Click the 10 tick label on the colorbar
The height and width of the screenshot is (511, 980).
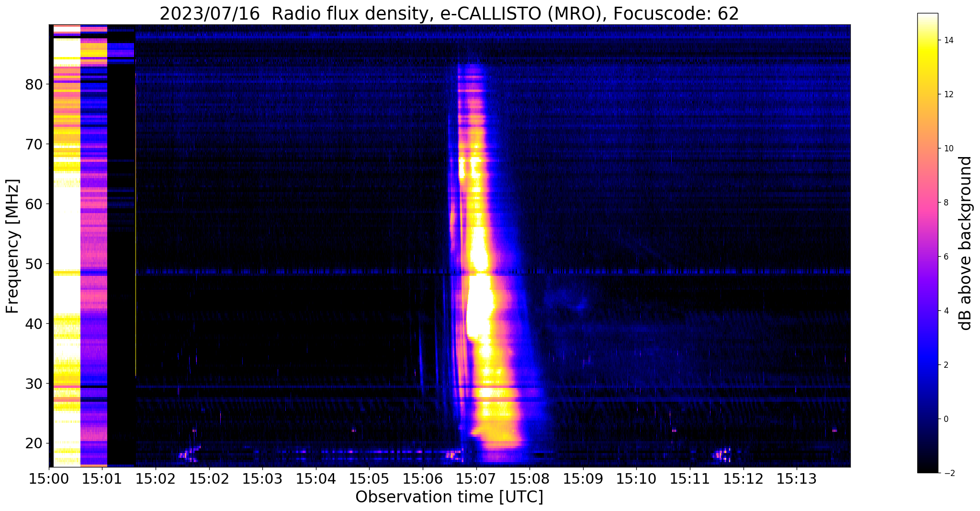click(x=948, y=148)
